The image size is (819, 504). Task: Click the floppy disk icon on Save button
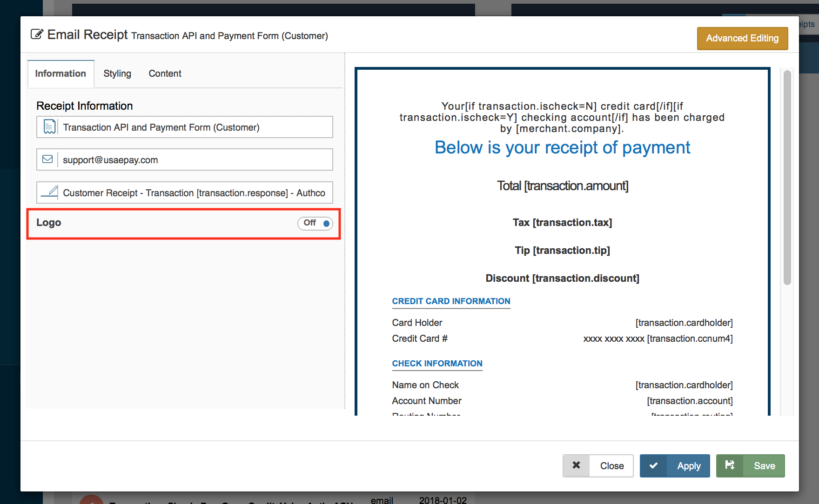pyautogui.click(x=730, y=465)
